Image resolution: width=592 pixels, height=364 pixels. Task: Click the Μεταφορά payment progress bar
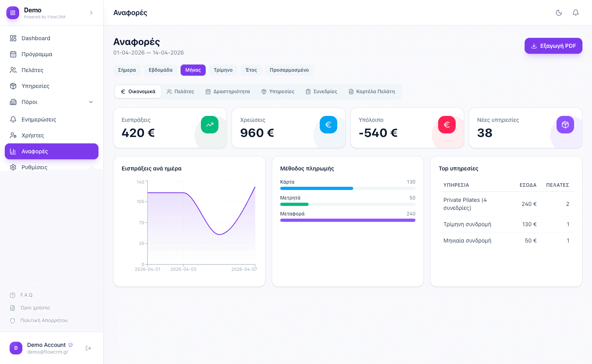click(348, 220)
